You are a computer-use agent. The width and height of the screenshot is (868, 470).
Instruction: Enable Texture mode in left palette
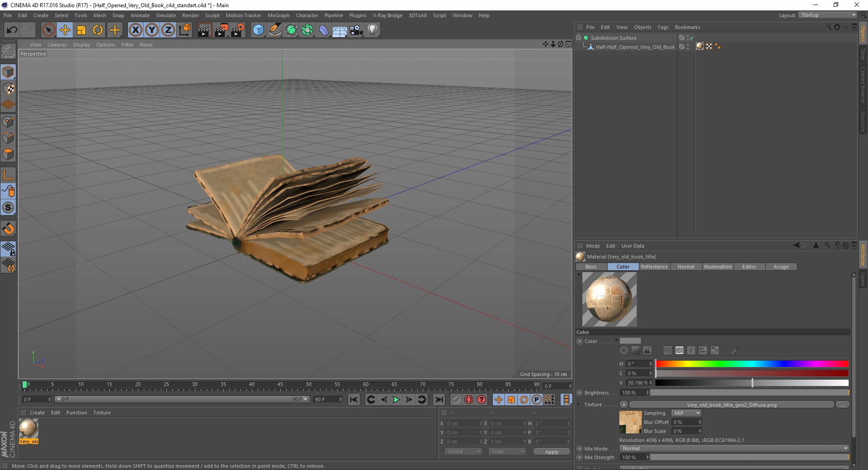[8, 88]
